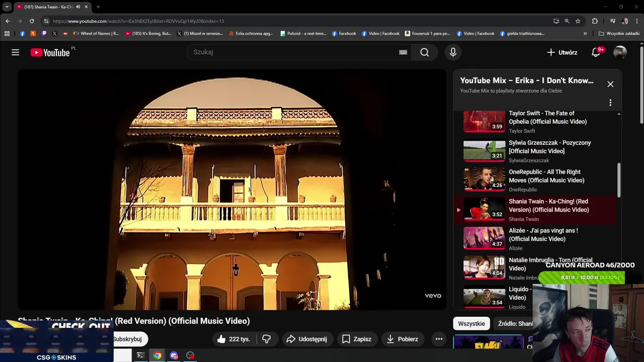Close the YouTube Mix playlist panel
644x362 pixels.
[610, 84]
